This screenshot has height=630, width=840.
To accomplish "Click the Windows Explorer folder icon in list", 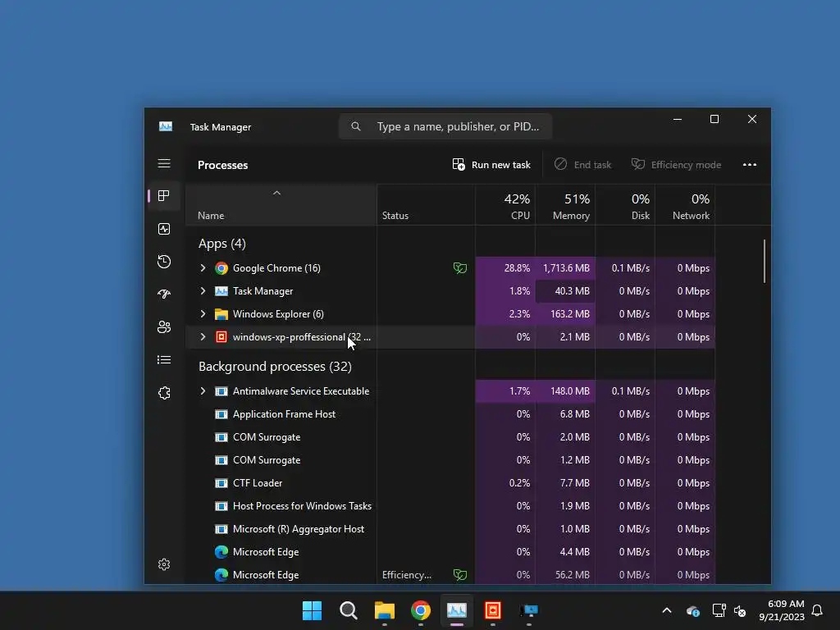I will [x=221, y=314].
